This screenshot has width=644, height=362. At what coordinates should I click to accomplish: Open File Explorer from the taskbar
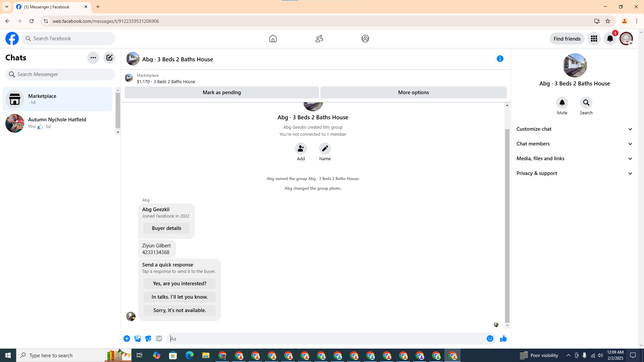point(206,355)
